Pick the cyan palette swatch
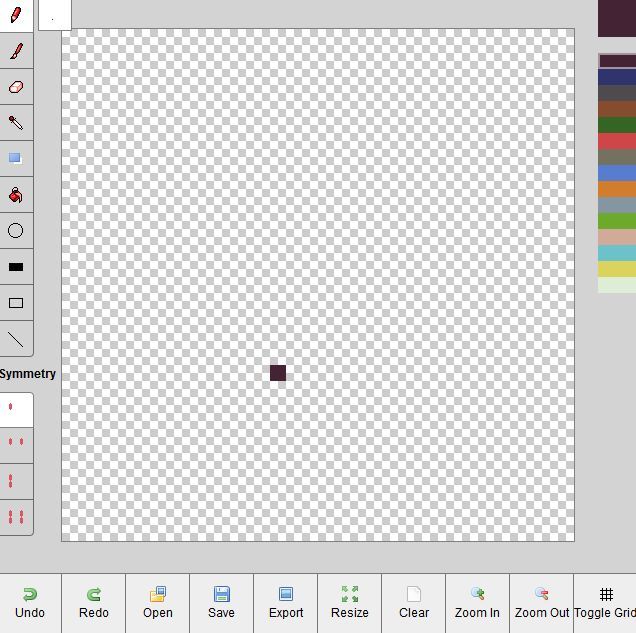636x633 pixels. (617, 253)
